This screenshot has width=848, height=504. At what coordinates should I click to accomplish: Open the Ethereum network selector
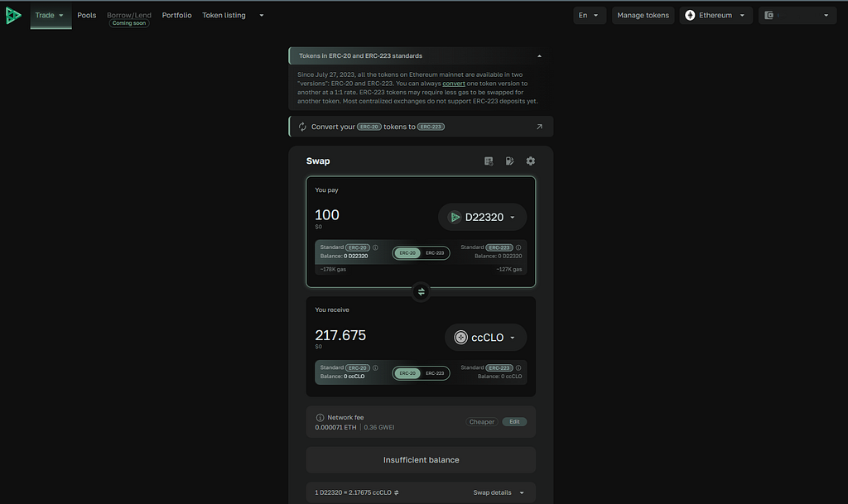(x=715, y=15)
